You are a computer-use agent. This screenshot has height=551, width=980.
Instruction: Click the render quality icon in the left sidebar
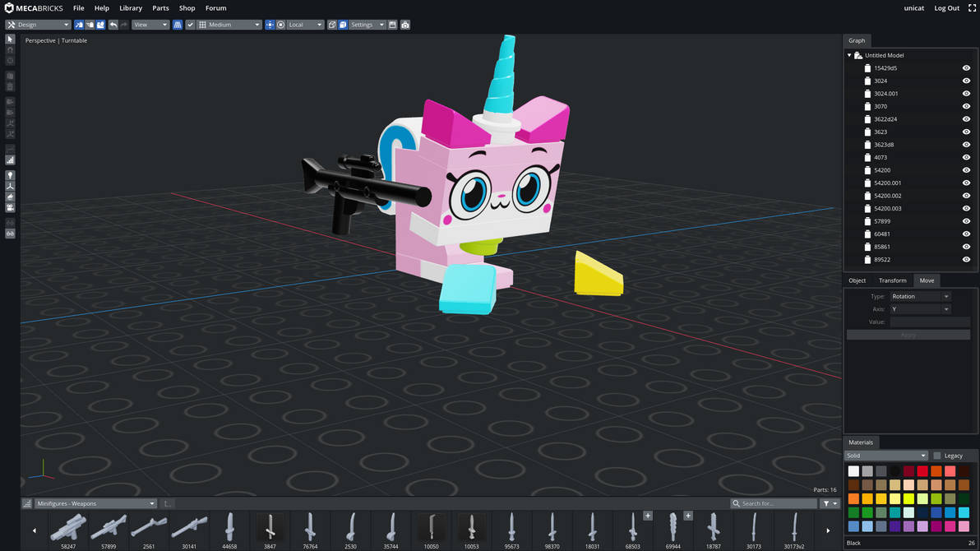[x=9, y=160]
